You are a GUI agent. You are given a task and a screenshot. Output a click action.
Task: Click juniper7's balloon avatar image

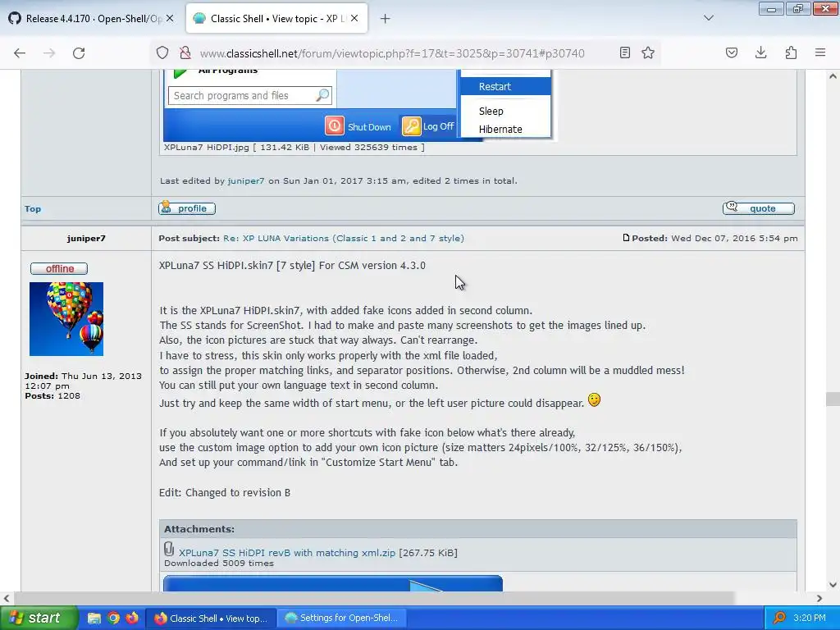point(66,319)
